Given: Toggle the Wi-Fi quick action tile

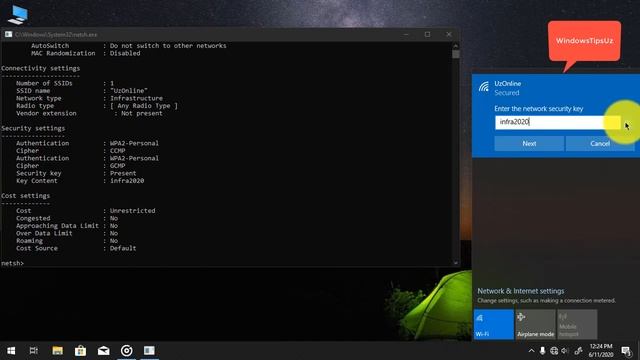Looking at the screenshot, I should click(493, 324).
